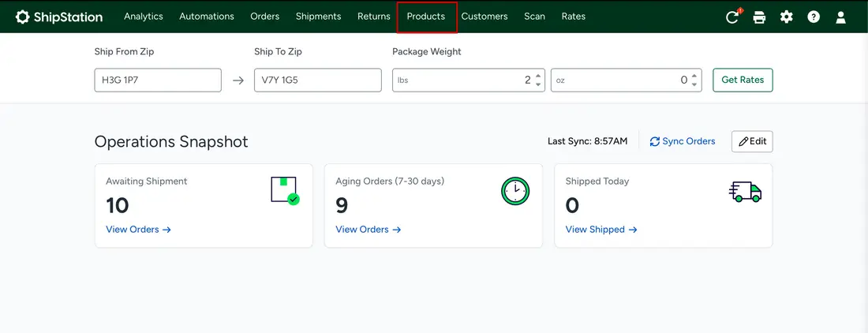Click the Ship To Zip field
Image resolution: width=868 pixels, height=333 pixels.
pyautogui.click(x=318, y=80)
